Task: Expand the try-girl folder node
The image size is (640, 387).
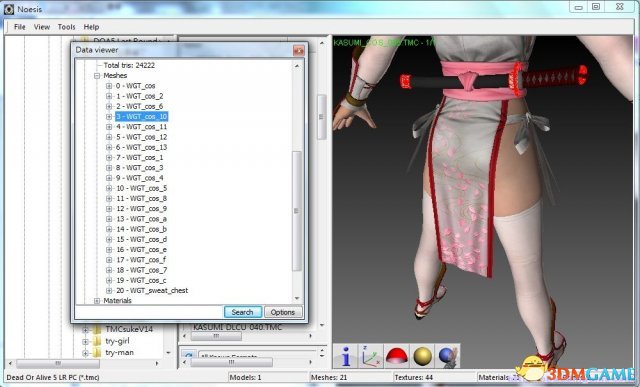Action: click(x=85, y=341)
